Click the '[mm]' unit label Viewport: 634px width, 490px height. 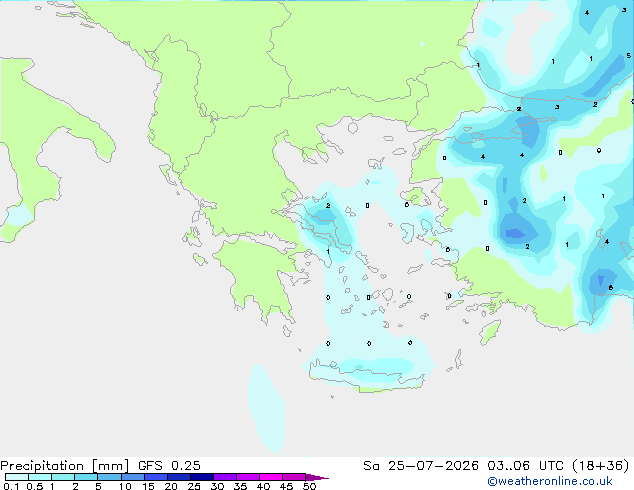click(111, 466)
